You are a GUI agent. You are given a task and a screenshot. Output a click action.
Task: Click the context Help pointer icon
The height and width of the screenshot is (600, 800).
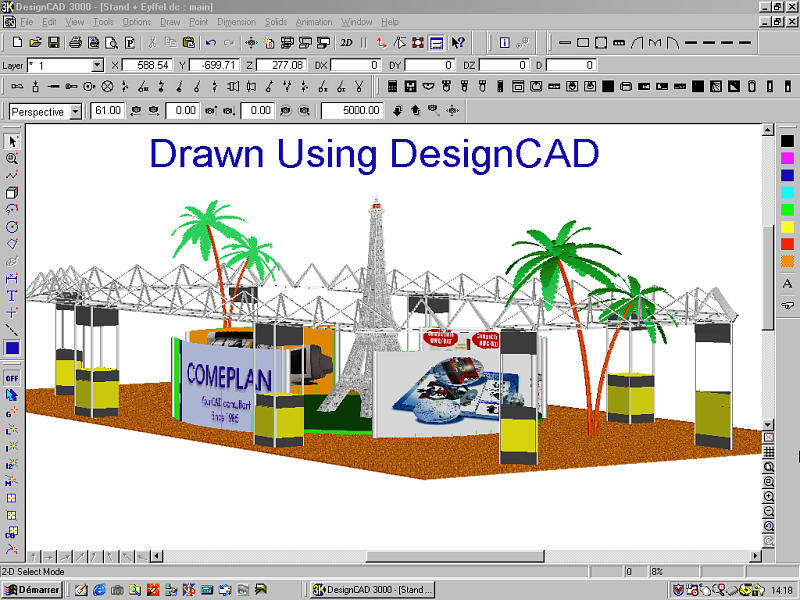(458, 43)
